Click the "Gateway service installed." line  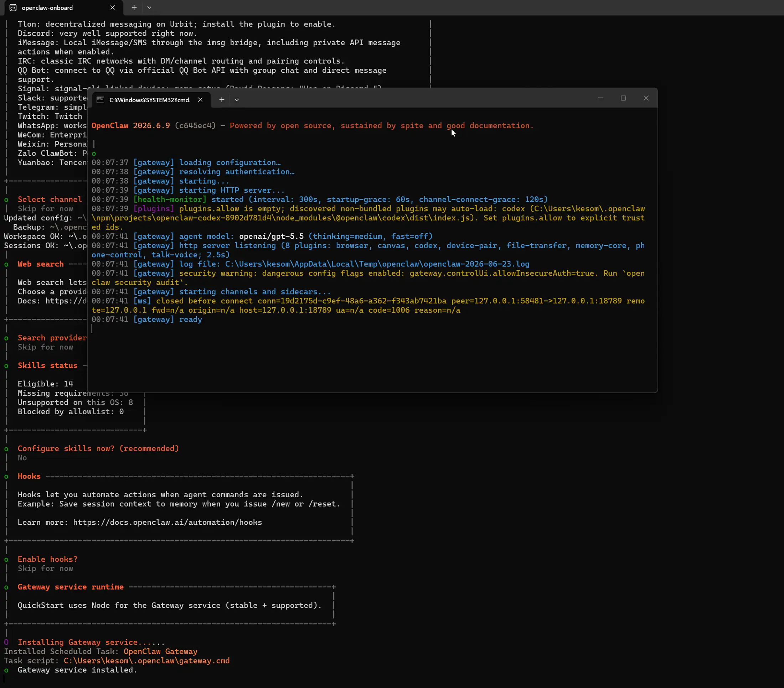(x=77, y=669)
